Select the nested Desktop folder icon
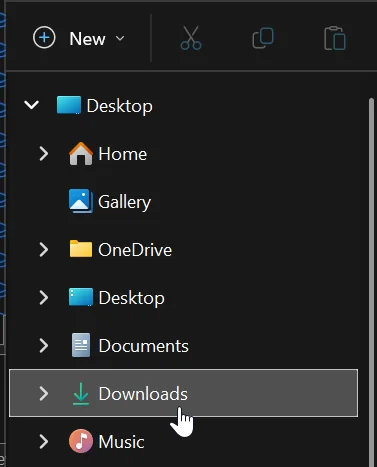 point(81,297)
